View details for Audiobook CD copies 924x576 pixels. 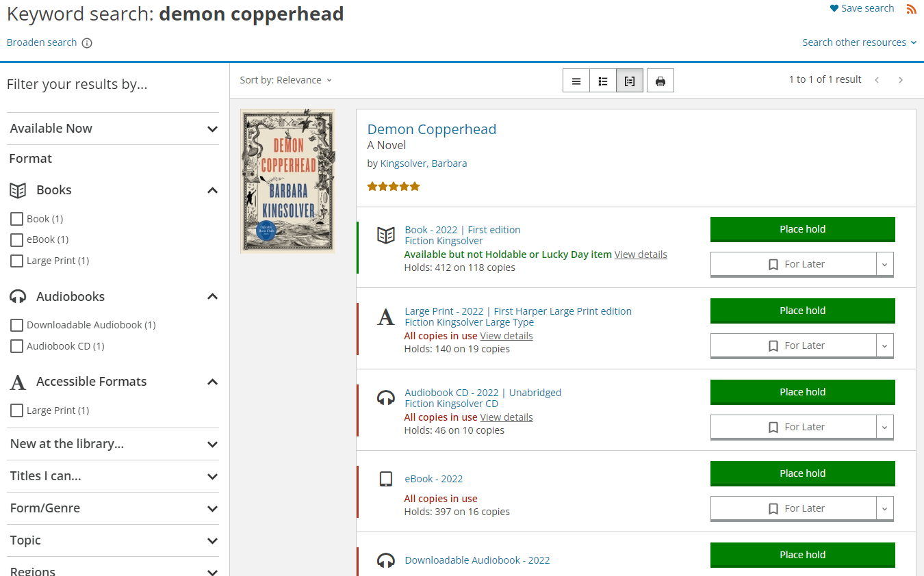click(x=506, y=417)
